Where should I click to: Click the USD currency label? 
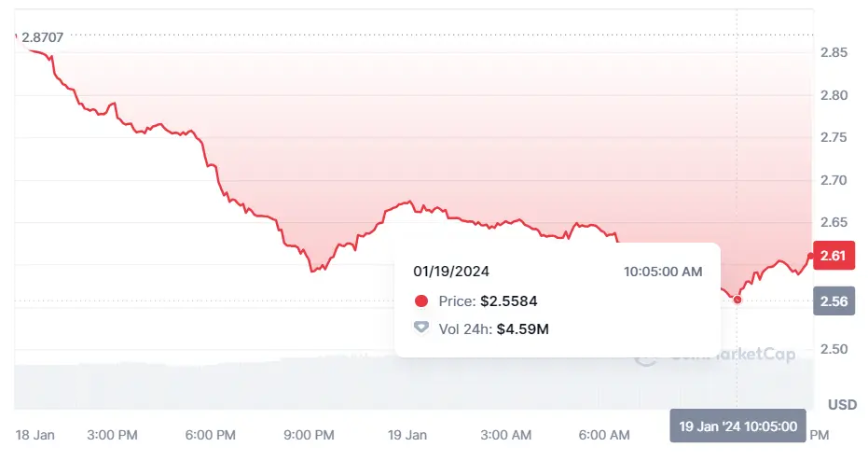click(x=842, y=405)
